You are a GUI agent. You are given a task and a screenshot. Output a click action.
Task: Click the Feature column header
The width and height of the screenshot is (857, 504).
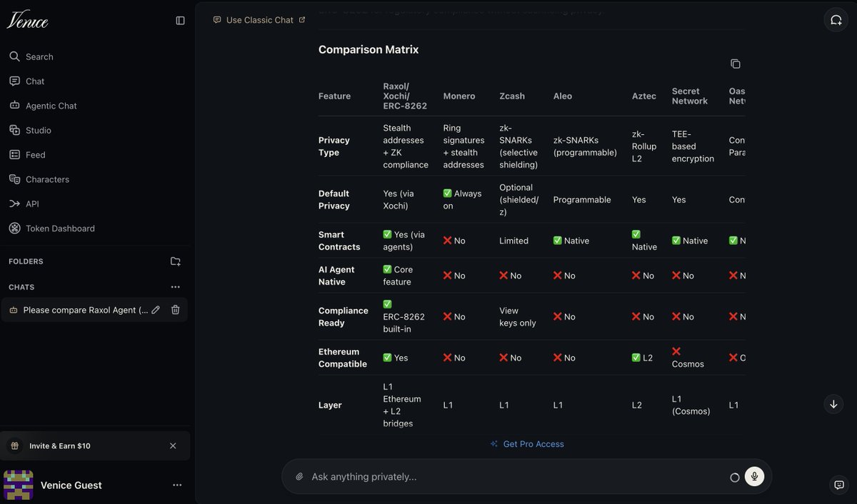(x=334, y=96)
